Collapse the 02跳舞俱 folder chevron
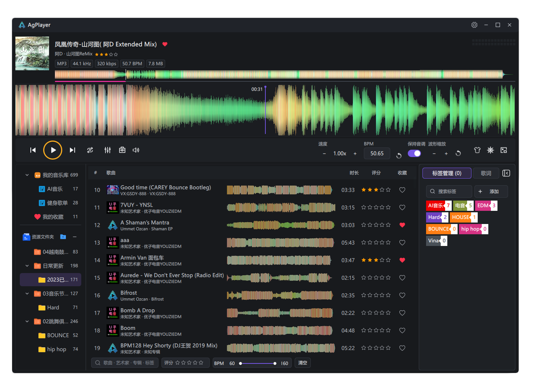 point(27,321)
